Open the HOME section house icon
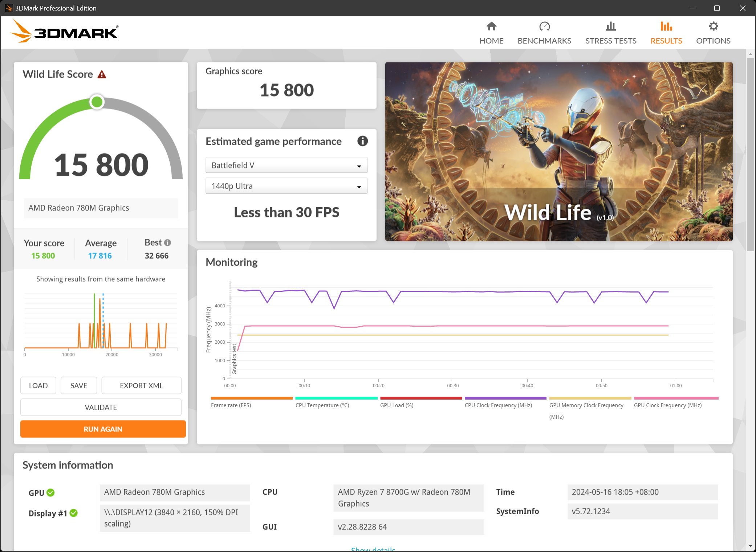 [x=491, y=26]
